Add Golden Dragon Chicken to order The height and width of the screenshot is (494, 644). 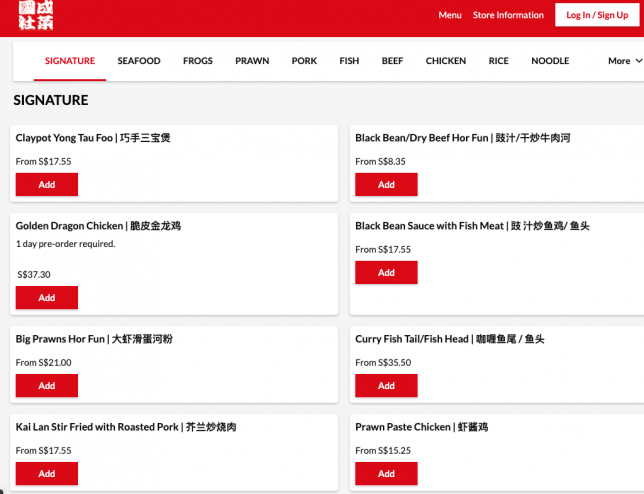[x=47, y=298]
